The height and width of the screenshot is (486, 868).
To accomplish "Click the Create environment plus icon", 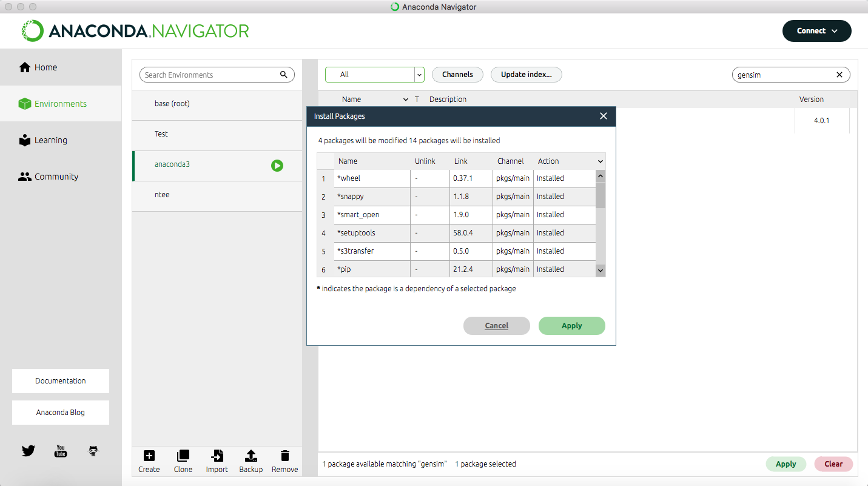I will pos(149,456).
